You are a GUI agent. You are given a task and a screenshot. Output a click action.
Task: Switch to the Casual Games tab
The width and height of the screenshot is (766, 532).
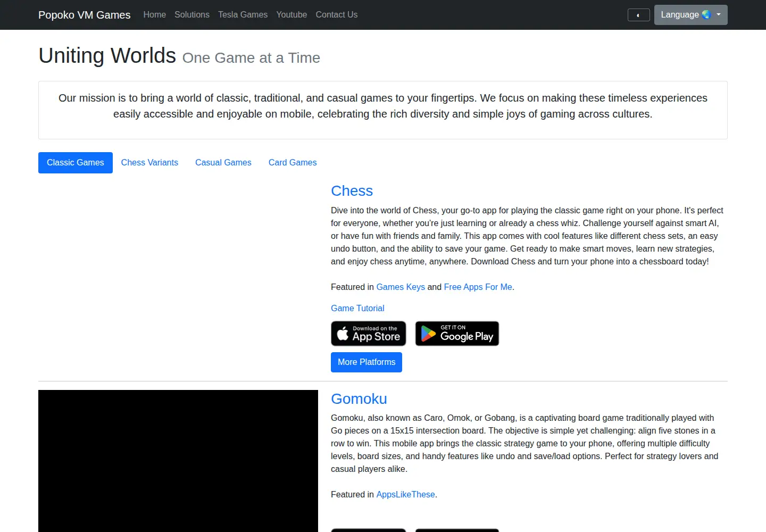tap(223, 163)
